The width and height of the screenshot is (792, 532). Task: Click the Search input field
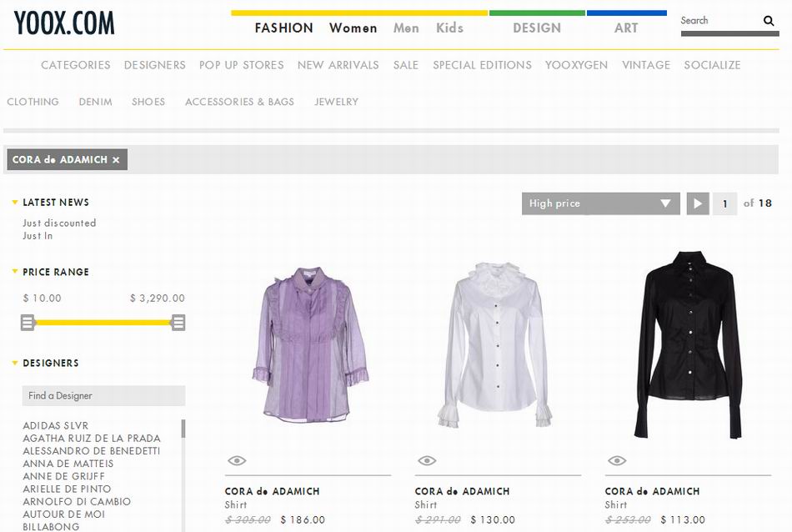tap(719, 21)
